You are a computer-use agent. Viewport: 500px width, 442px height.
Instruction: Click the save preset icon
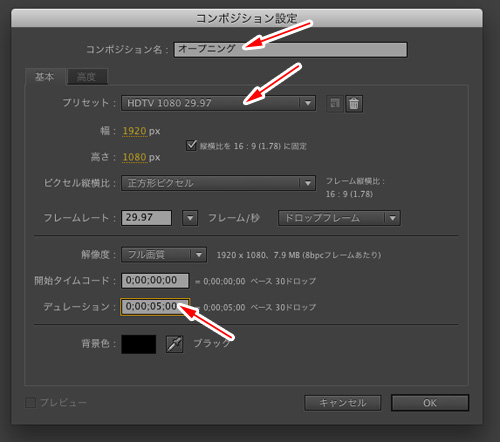(334, 103)
